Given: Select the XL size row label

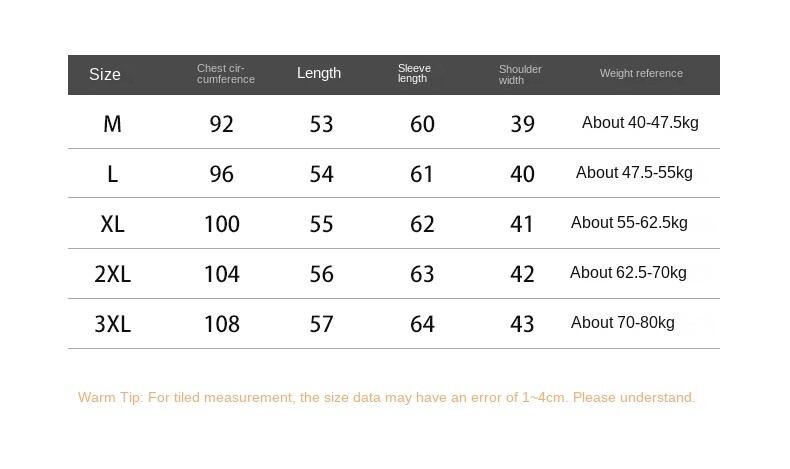Looking at the screenshot, I should (112, 224).
